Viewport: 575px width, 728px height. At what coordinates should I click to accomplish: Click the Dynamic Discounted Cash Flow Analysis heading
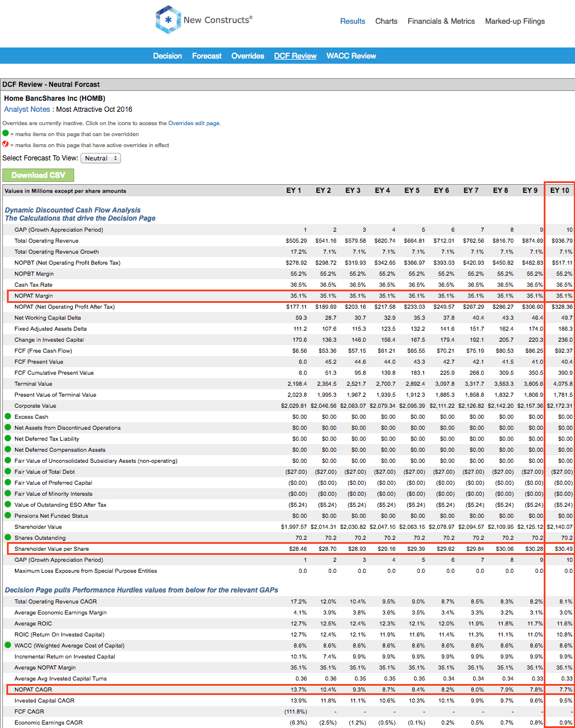point(72,210)
